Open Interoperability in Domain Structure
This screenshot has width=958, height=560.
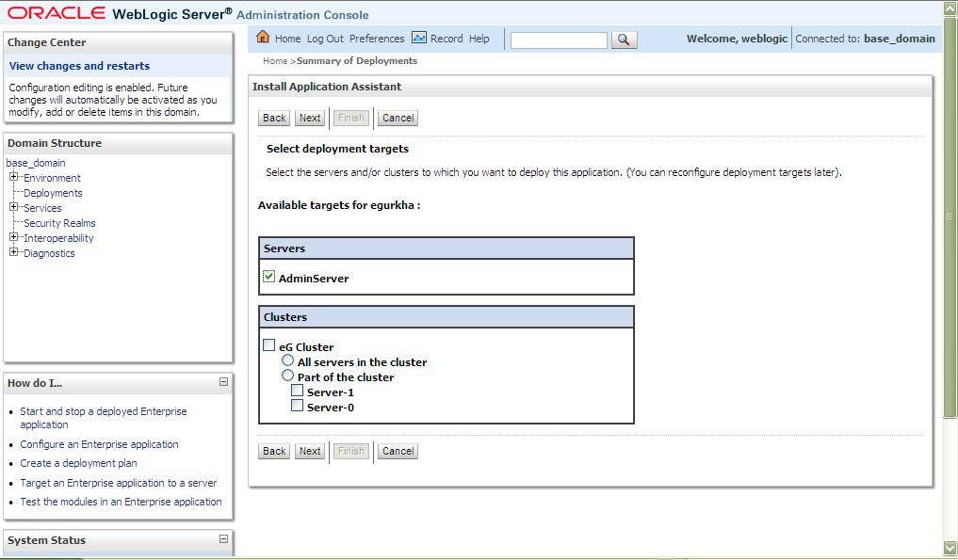[58, 238]
